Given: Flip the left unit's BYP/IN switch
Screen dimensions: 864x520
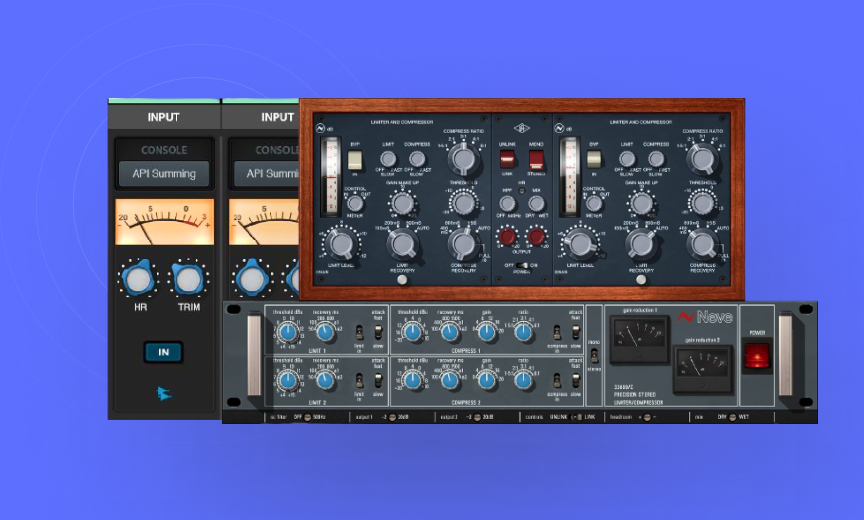Looking at the screenshot, I should tap(355, 160).
